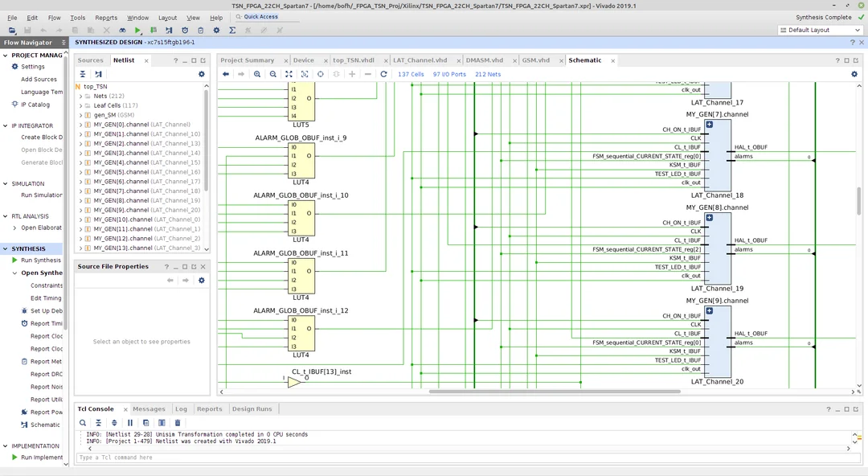
Task: Click the schematic Previous back arrow
Action: [x=226, y=74]
